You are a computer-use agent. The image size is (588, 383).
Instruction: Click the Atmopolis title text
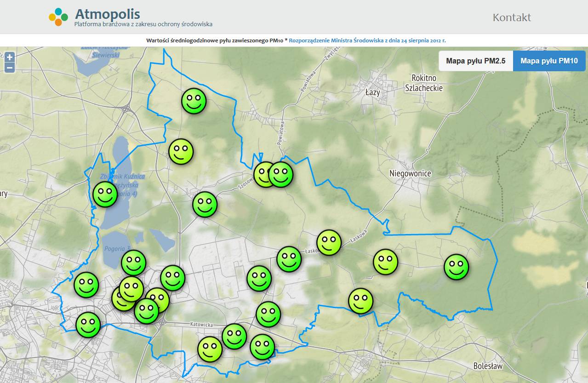pos(107,14)
